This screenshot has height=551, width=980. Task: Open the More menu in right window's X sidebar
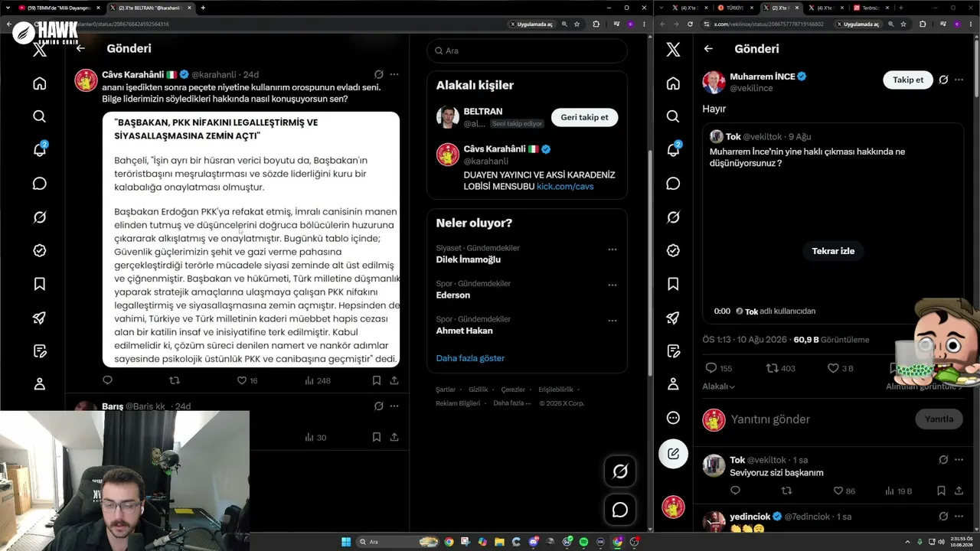click(x=673, y=418)
